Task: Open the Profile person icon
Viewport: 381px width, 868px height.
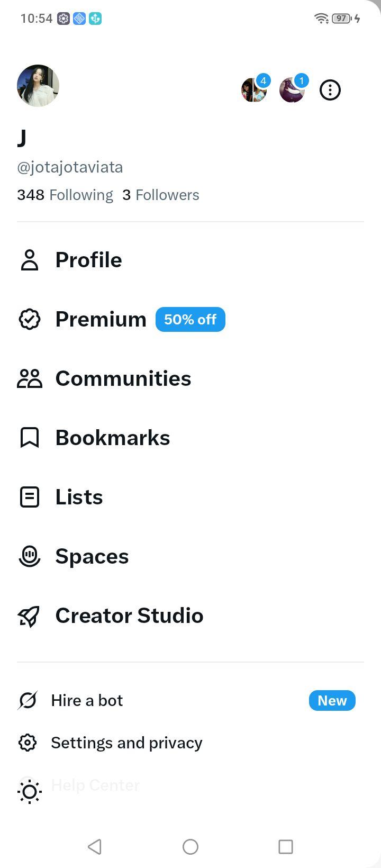Action: [30, 260]
